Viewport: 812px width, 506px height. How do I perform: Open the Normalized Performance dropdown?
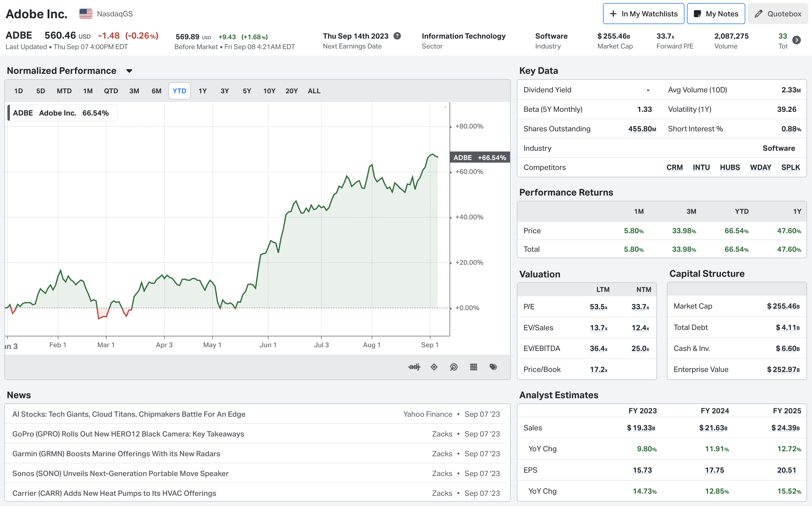(x=129, y=71)
